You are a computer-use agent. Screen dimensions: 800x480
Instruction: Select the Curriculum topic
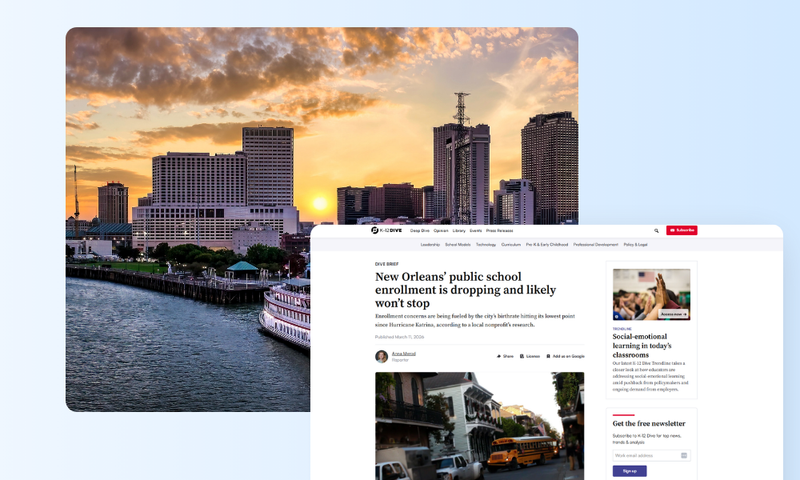tap(511, 245)
